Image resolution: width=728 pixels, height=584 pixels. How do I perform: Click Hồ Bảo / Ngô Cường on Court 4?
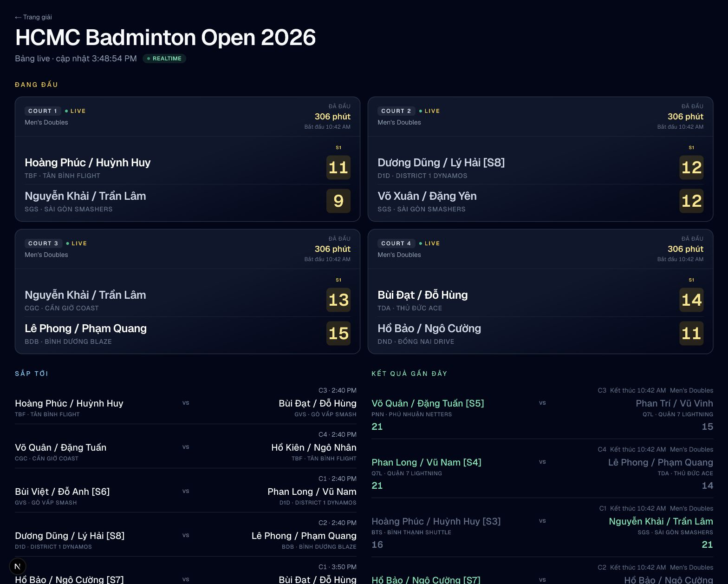[x=429, y=328]
